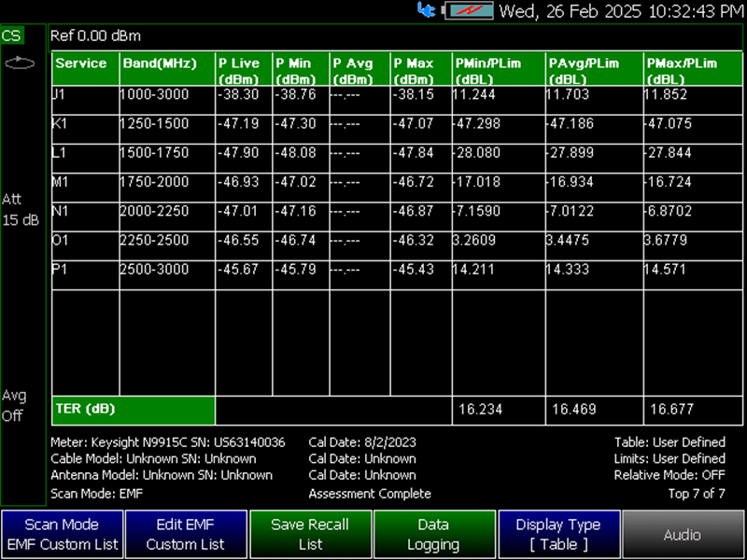
Task: Click the Cal Date 8/2/2023 text
Action: tap(362, 442)
